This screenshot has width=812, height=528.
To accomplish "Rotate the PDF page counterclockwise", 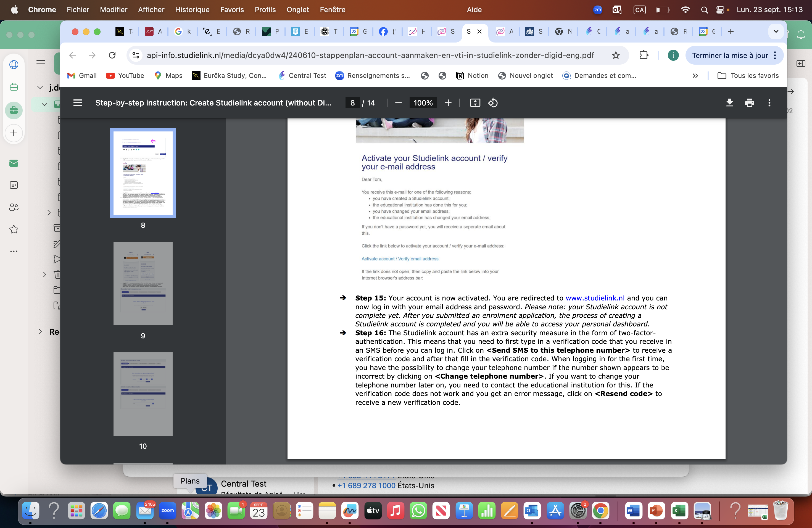I will coord(493,103).
